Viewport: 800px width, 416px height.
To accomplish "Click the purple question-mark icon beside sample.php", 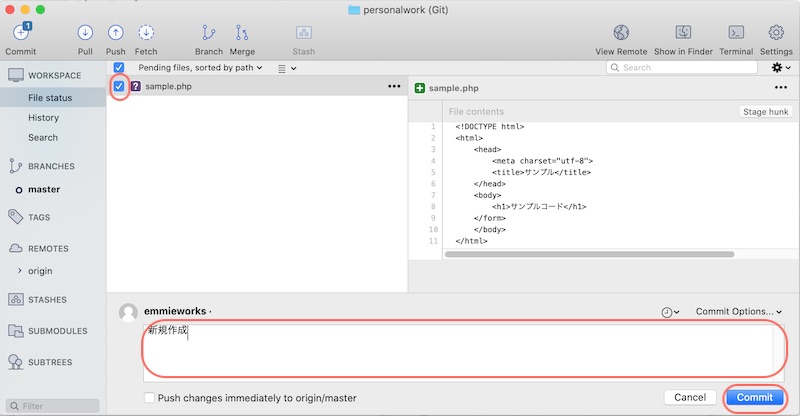I will (136, 86).
